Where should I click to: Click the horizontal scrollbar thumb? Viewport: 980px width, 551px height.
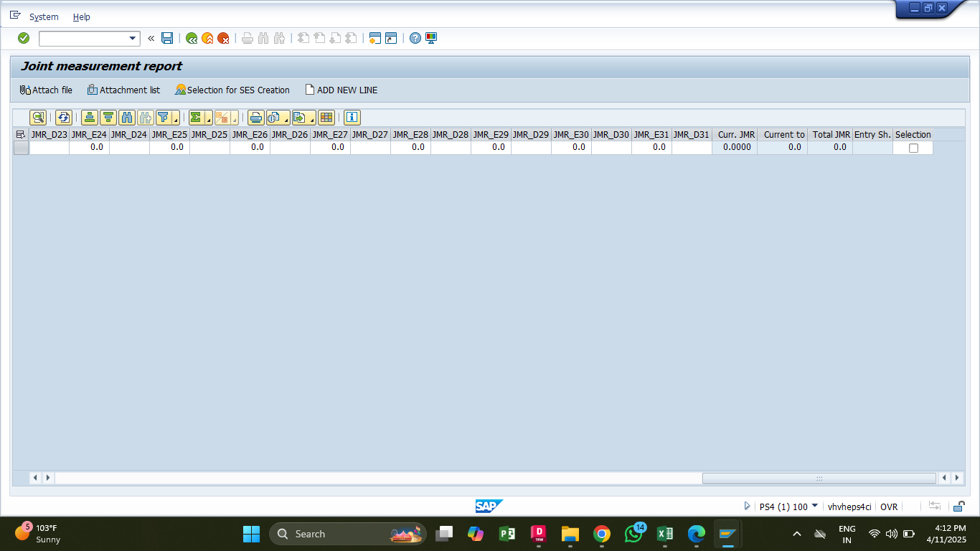(819, 478)
